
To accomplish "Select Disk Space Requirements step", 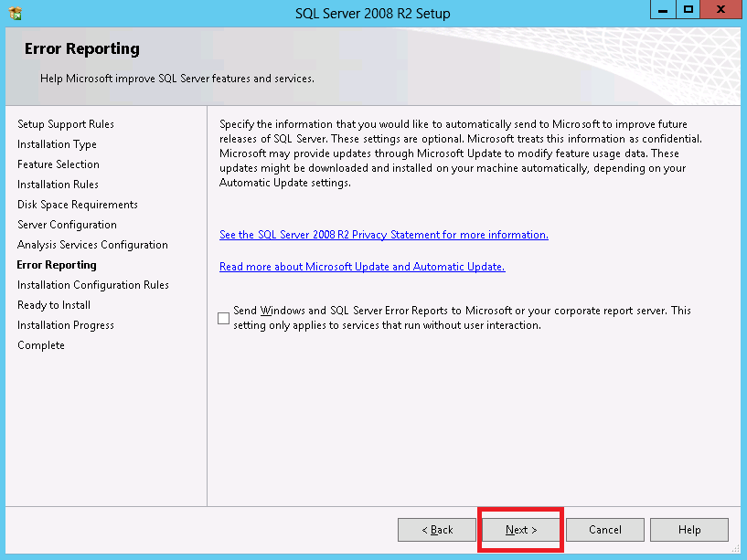I will click(x=77, y=205).
